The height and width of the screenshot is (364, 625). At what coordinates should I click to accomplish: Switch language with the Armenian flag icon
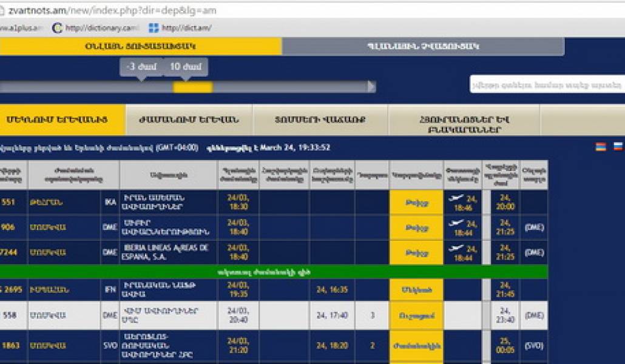600,147
